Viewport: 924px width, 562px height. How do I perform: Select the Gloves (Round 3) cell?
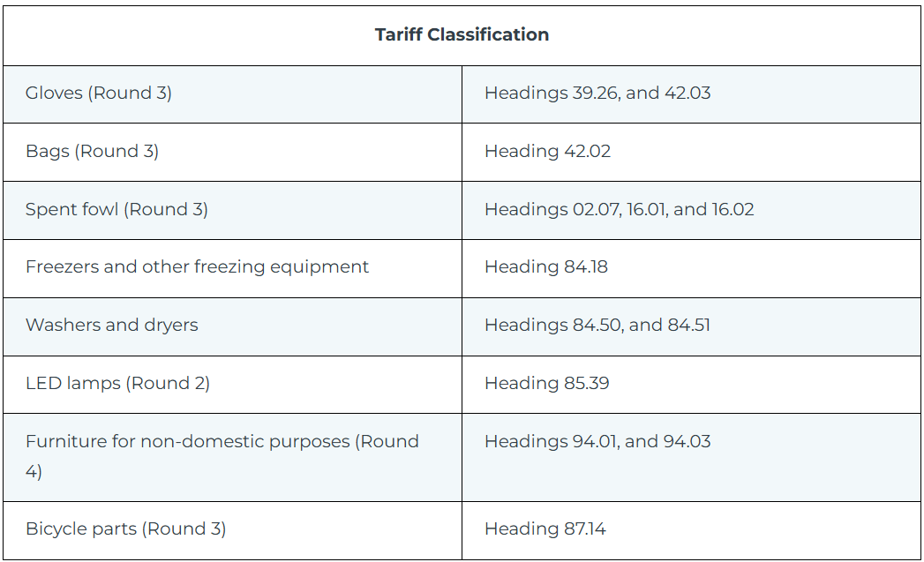pyautogui.click(x=99, y=93)
